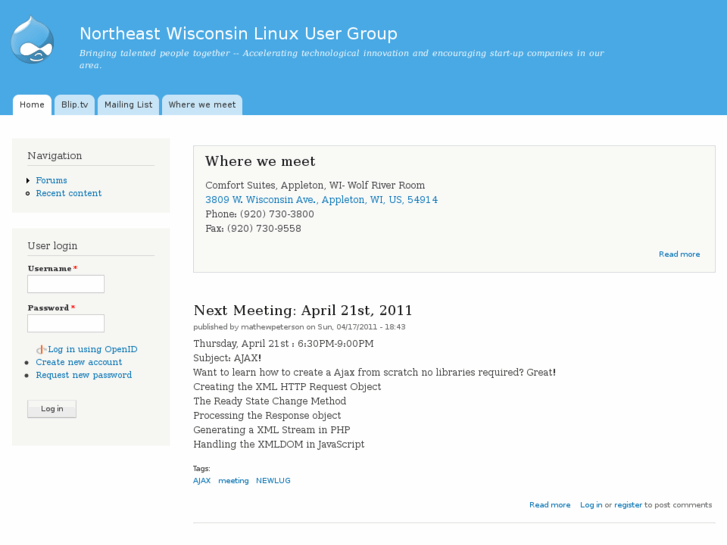
Task: Click the Drupal drop logo
Action: tap(32, 41)
